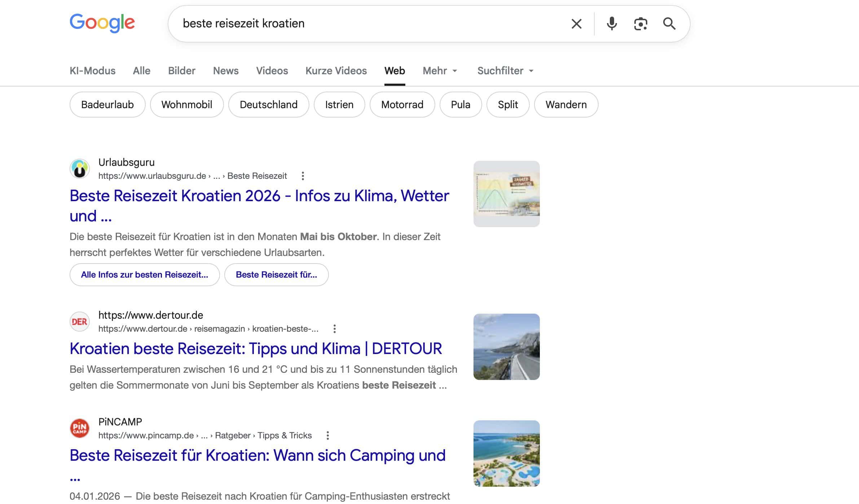Click the 'PiNCAMP' site name text
The width and height of the screenshot is (859, 504).
point(120,422)
